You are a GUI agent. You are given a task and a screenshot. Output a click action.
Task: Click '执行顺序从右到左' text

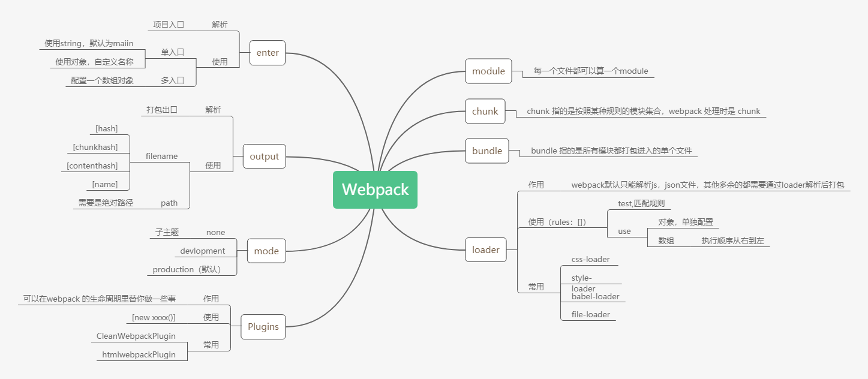pos(733,240)
